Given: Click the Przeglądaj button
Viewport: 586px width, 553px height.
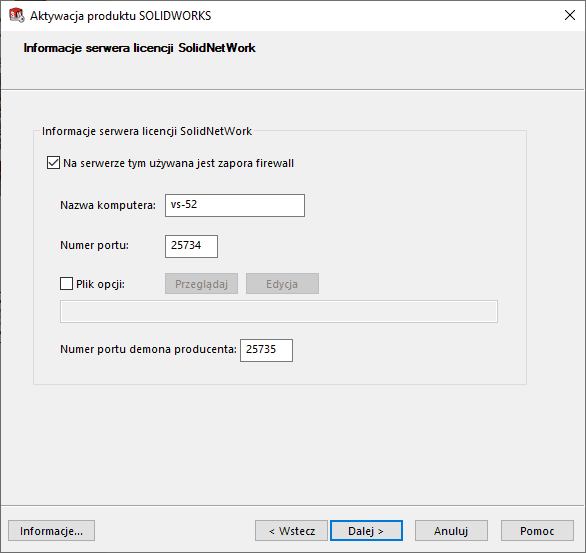Looking at the screenshot, I should (201, 284).
